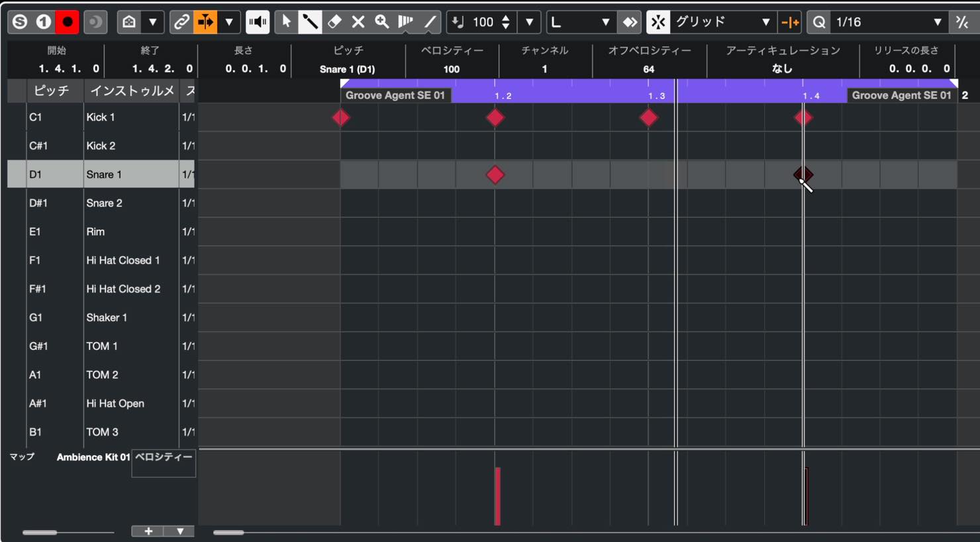Toggle the Solo Instrument '1' button
The width and height of the screenshot is (980, 542).
coord(44,22)
